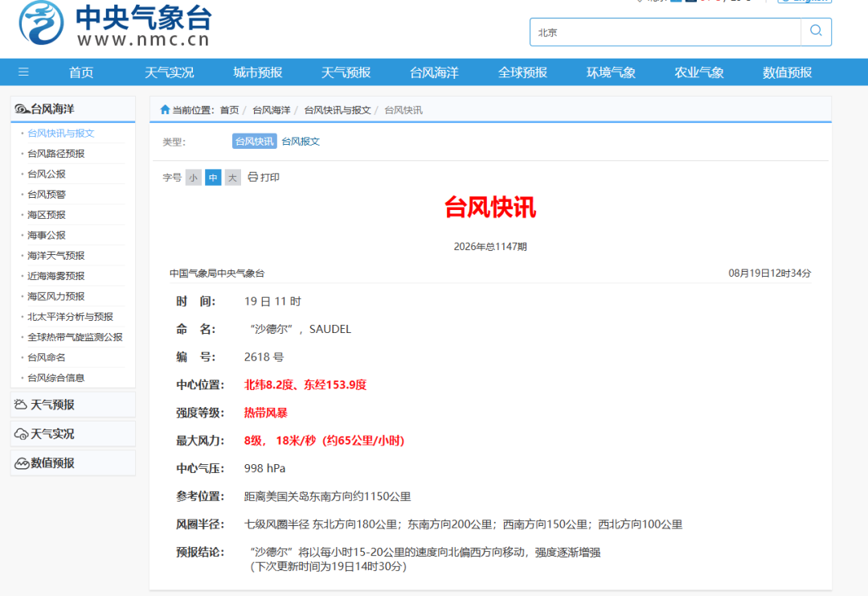The image size is (868, 596).
Task: Open 台风路径预报 sidebar link
Action: 56,154
